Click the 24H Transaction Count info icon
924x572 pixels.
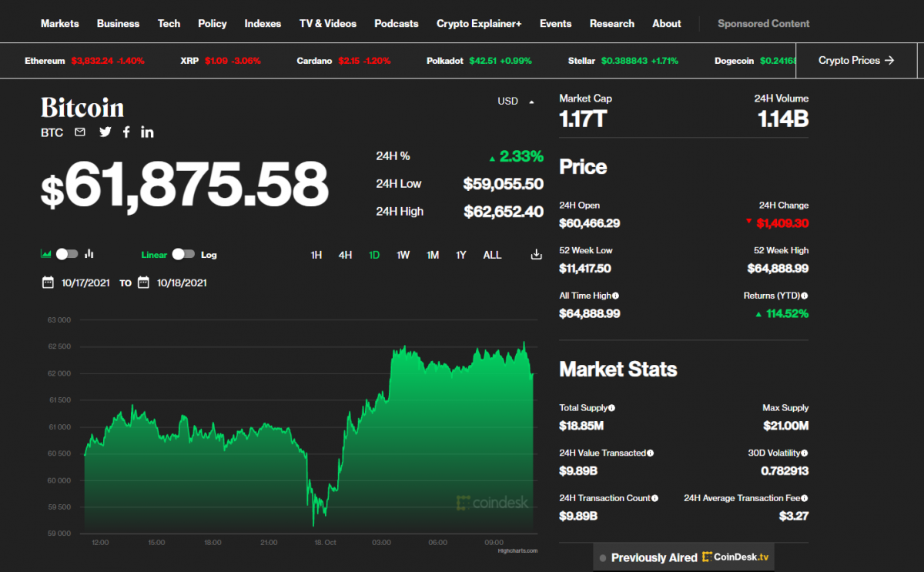tap(655, 499)
